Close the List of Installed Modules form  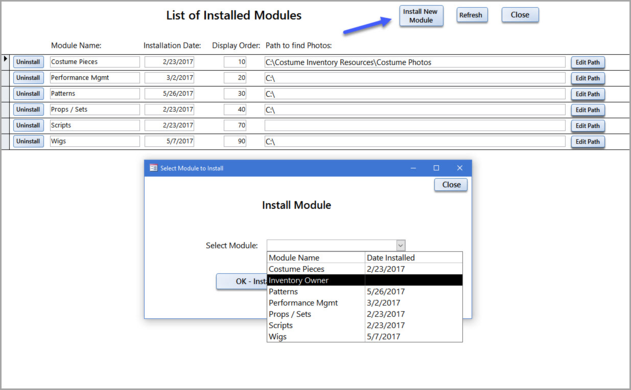[520, 15]
